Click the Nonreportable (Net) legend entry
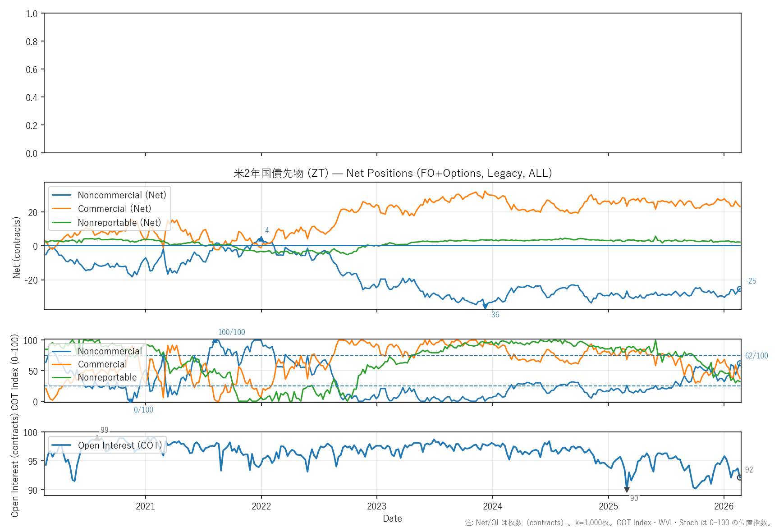 coord(119,223)
